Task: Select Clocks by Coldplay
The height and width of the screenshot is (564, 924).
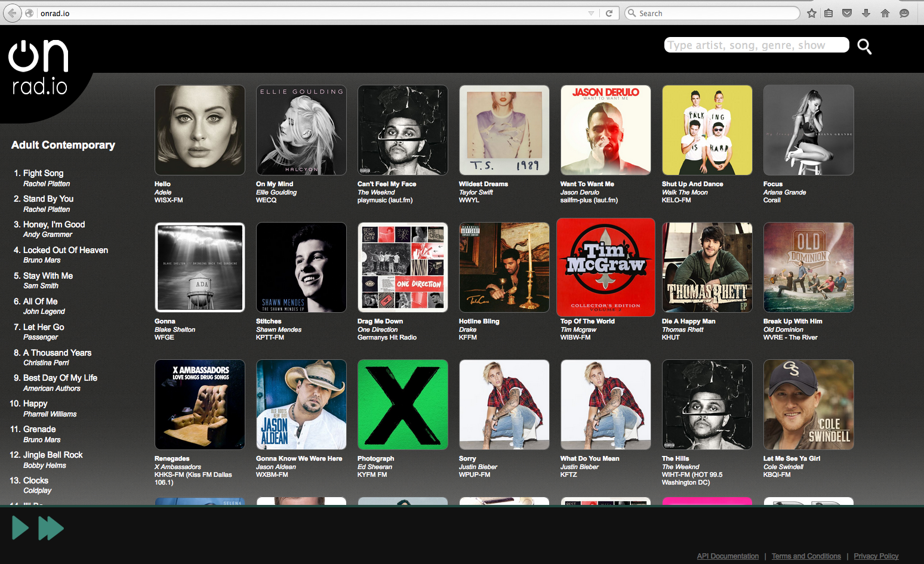Action: point(36,480)
